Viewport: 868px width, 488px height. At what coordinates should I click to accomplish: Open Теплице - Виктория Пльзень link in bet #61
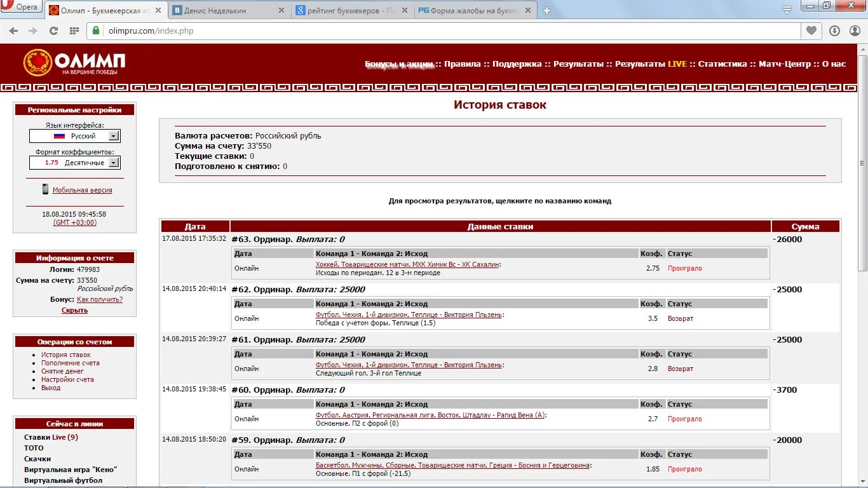pyautogui.click(x=409, y=365)
